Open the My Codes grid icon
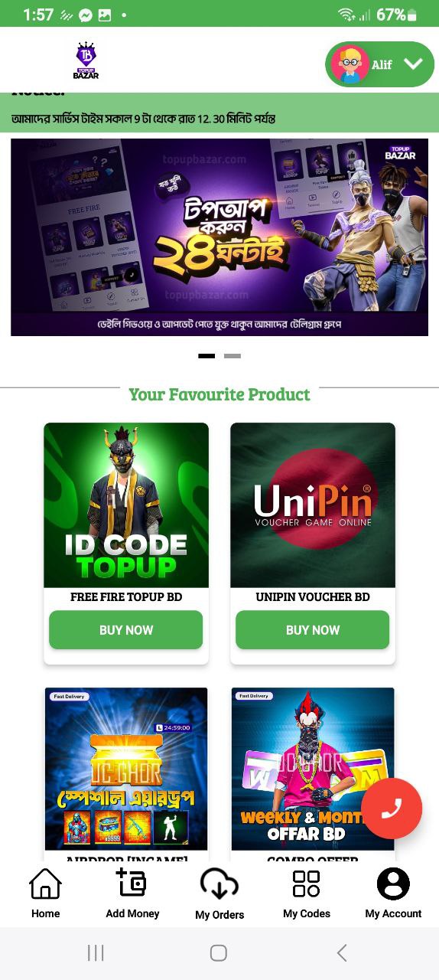This screenshot has width=439, height=980. tap(307, 884)
